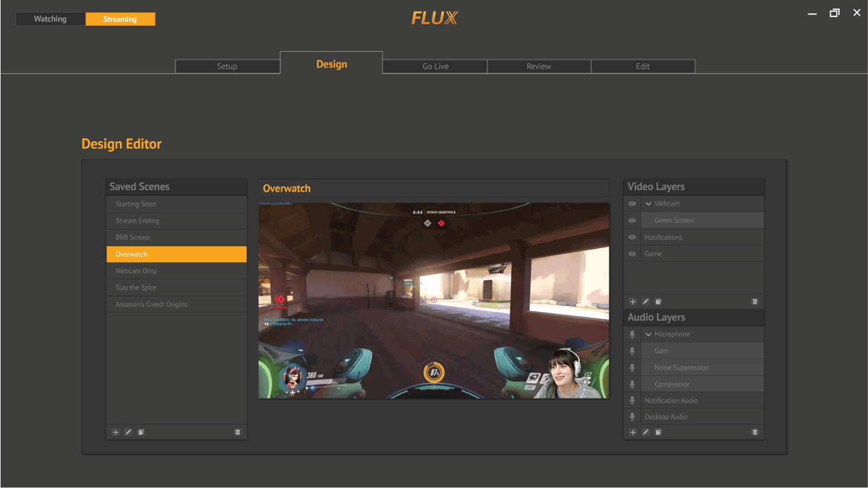Hide the Green Screen layer

632,221
